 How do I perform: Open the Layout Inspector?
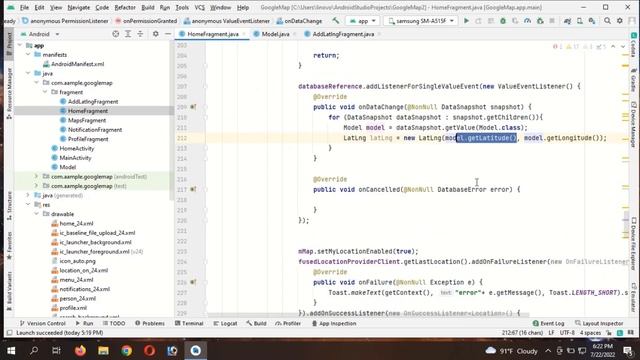[x=599, y=323]
